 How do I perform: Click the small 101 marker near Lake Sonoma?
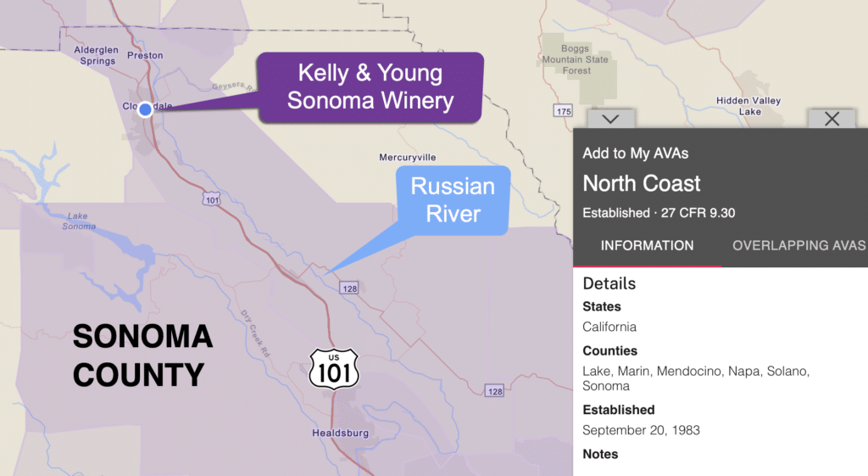[212, 199]
